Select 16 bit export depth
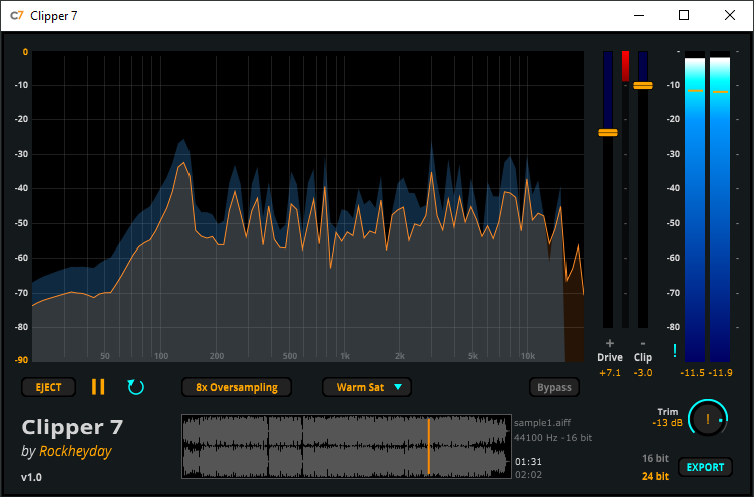Image resolution: width=754 pixels, height=497 pixels. (x=655, y=459)
